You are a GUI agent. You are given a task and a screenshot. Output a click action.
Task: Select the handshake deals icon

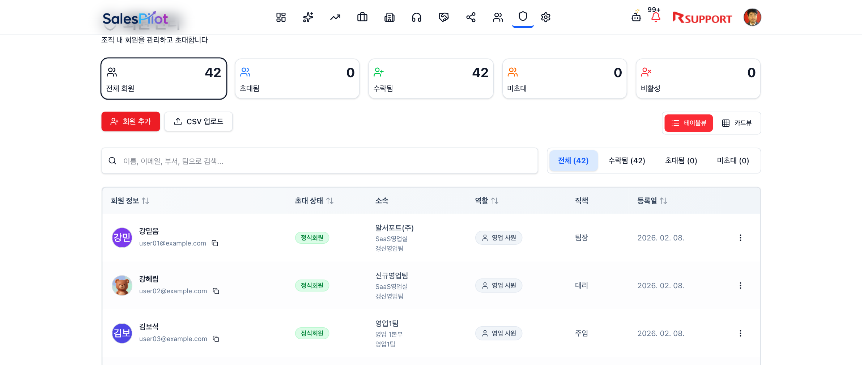click(444, 17)
